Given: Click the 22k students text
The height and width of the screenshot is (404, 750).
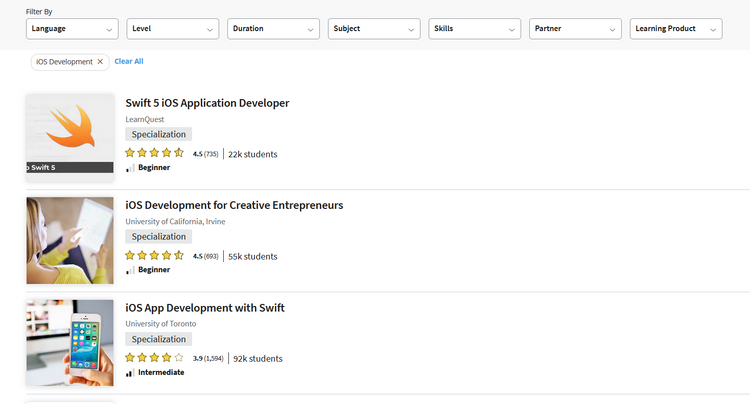Looking at the screenshot, I should point(253,154).
